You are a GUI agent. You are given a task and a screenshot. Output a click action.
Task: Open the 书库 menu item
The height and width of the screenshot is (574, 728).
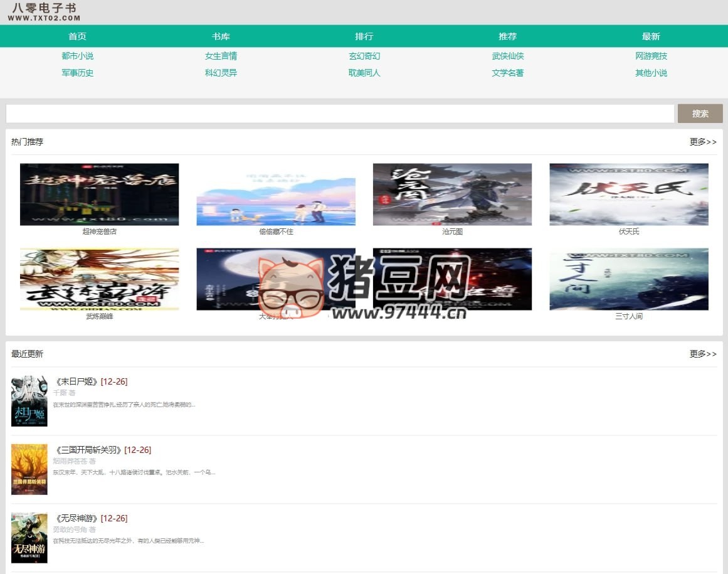coord(221,36)
